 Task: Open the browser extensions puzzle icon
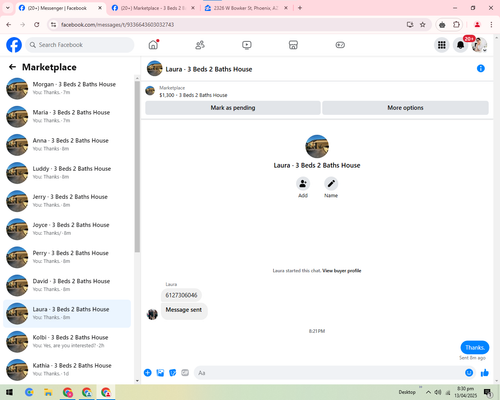click(456, 25)
